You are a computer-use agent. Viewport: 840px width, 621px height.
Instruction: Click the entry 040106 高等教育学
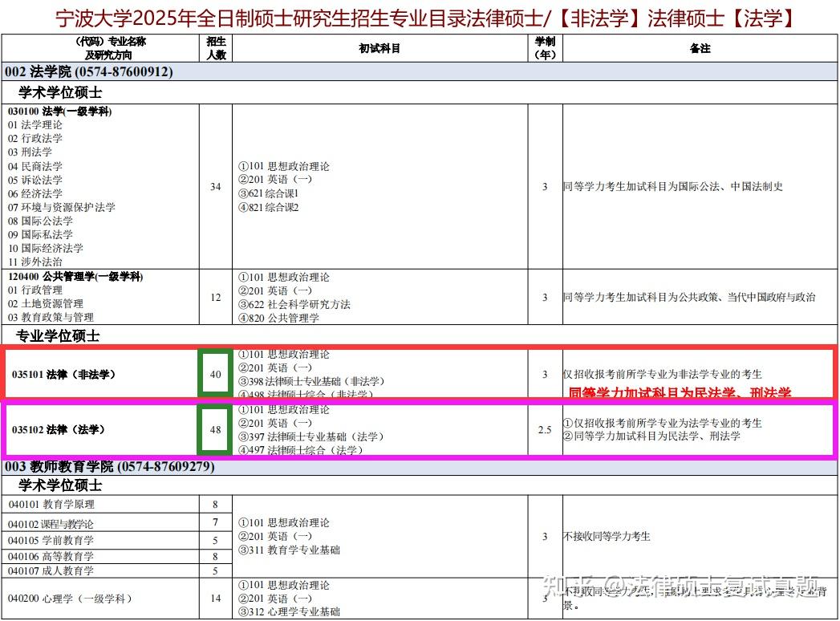tap(51, 556)
